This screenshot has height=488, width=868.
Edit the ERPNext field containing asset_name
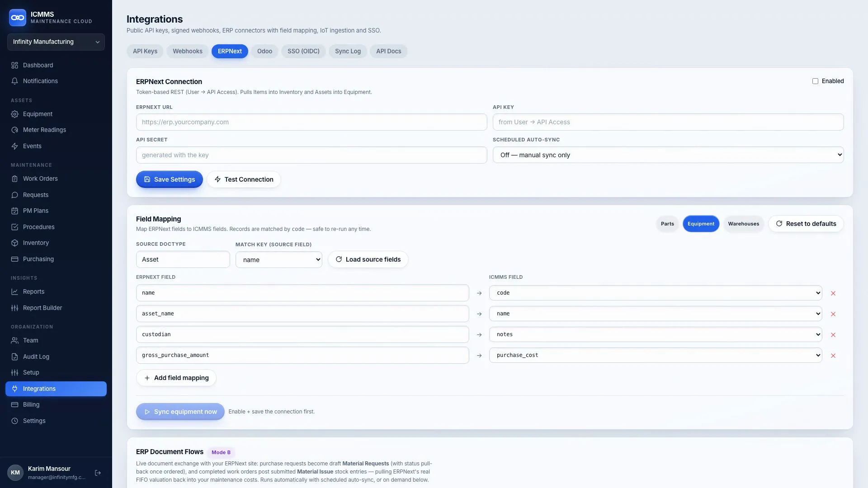tap(302, 314)
